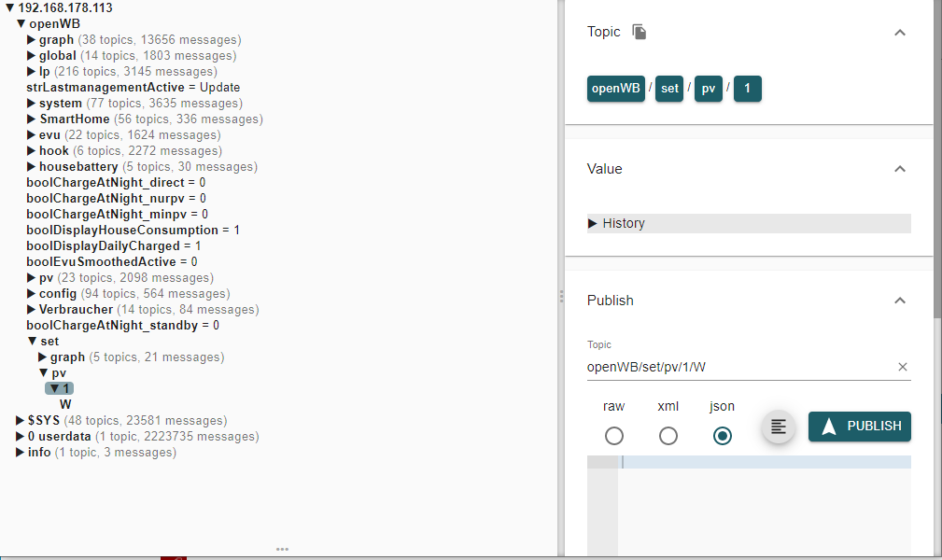Select the W leaf topic
Screen dimensions: 942x560
tap(65, 405)
